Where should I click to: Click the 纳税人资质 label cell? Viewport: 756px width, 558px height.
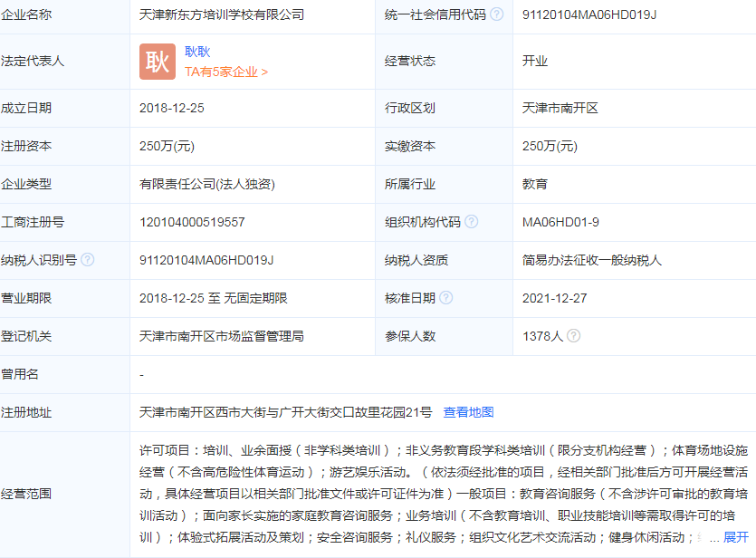point(444,261)
